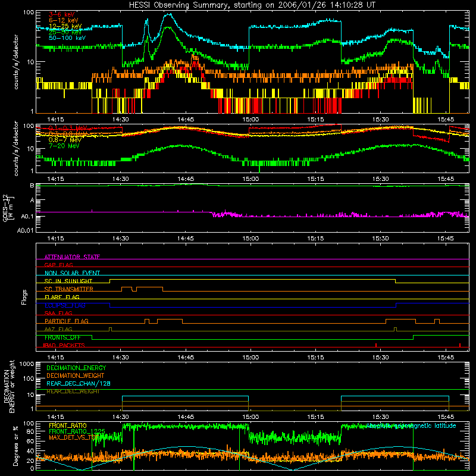Screen dimensions: 476x476
Task: Click the 15:30 tick below the decimation panel
Action: (381, 417)
